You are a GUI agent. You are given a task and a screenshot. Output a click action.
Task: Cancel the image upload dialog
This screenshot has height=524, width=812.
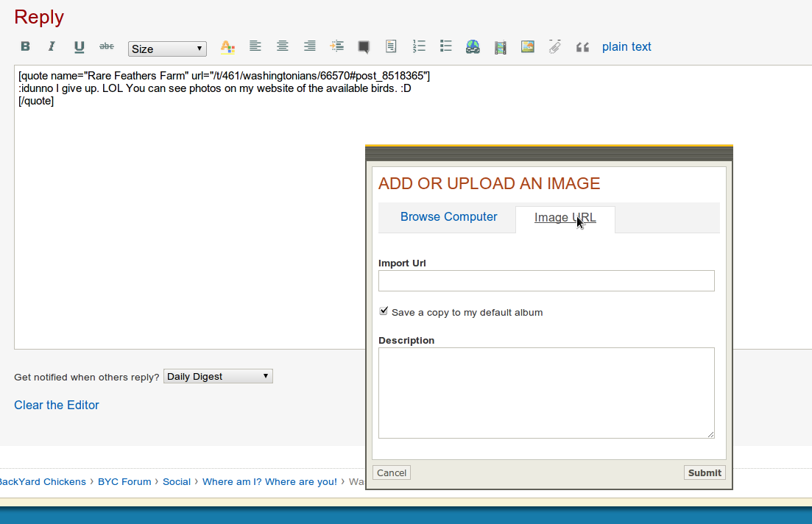pyautogui.click(x=392, y=472)
